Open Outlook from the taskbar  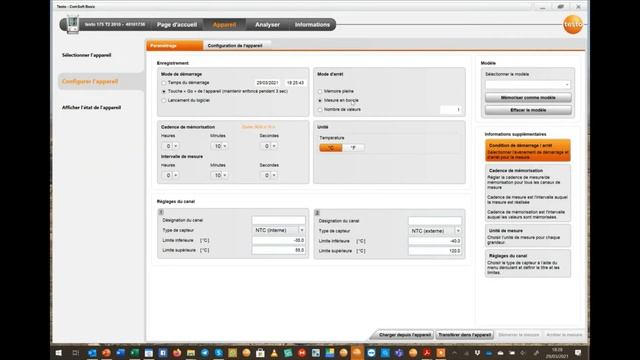(92, 353)
